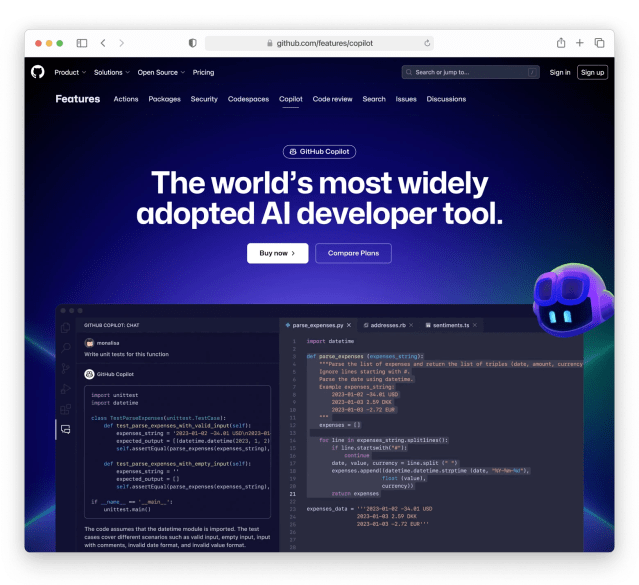The height and width of the screenshot is (585, 639).
Task: Click the Features heading link
Action: (x=77, y=99)
